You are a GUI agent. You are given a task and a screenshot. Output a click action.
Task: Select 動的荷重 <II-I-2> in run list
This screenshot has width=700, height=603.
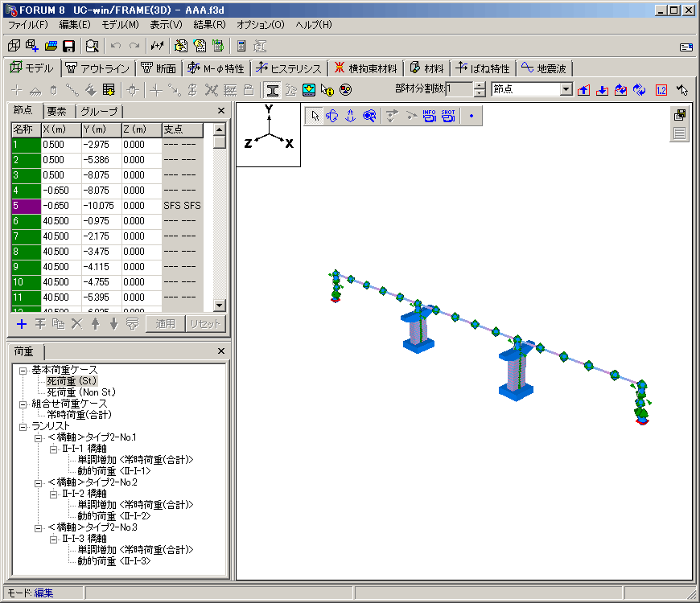[113, 516]
